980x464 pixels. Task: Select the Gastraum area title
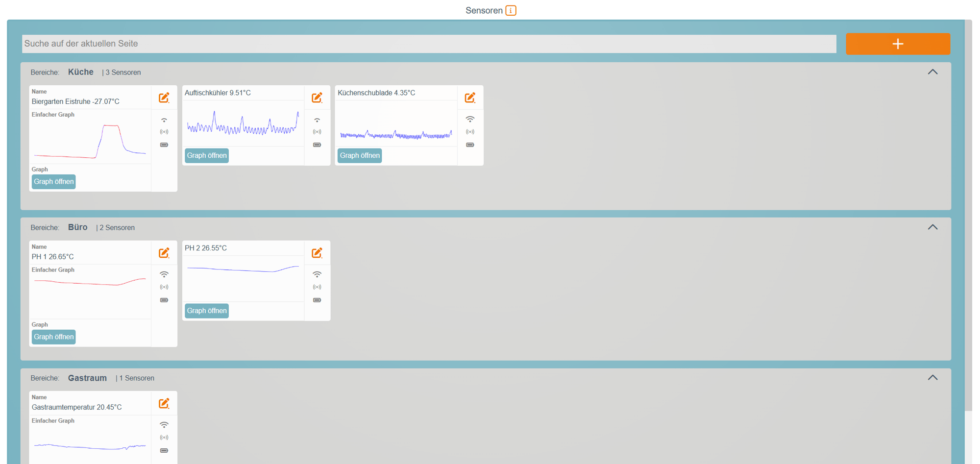click(87, 378)
